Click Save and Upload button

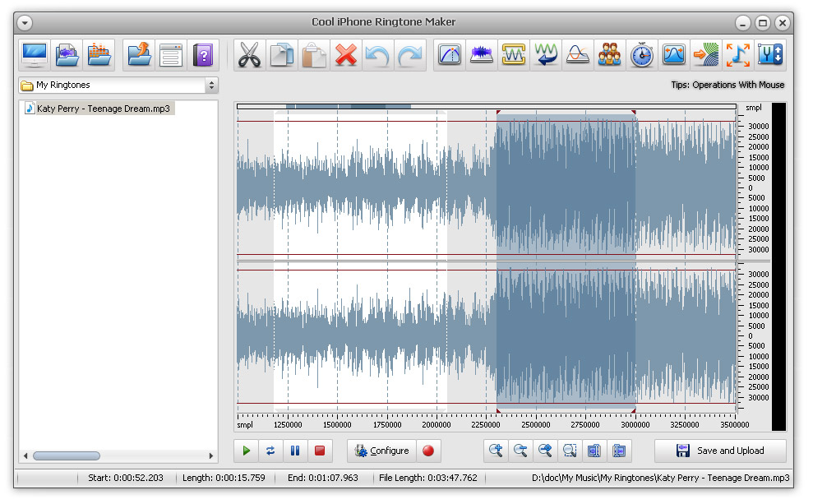click(720, 451)
